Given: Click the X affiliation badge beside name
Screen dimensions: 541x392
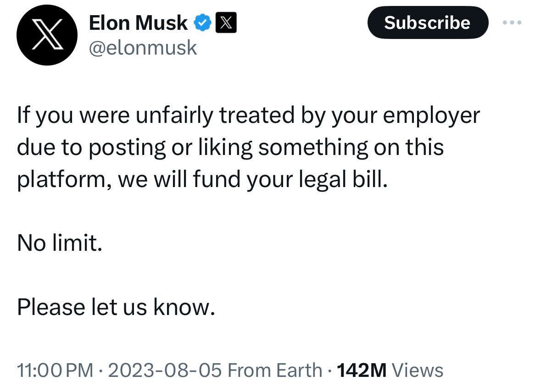Looking at the screenshot, I should click(226, 23).
